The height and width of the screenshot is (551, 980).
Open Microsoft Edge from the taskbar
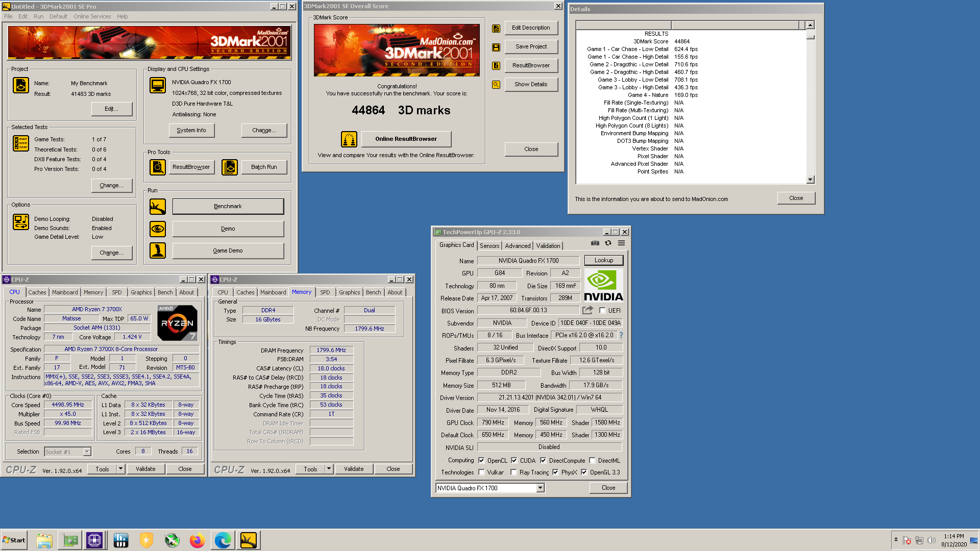tap(223, 540)
